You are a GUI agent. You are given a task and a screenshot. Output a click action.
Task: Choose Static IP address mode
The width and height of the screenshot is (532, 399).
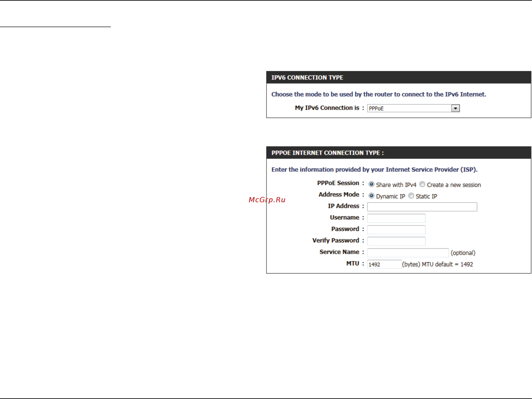pos(411,196)
